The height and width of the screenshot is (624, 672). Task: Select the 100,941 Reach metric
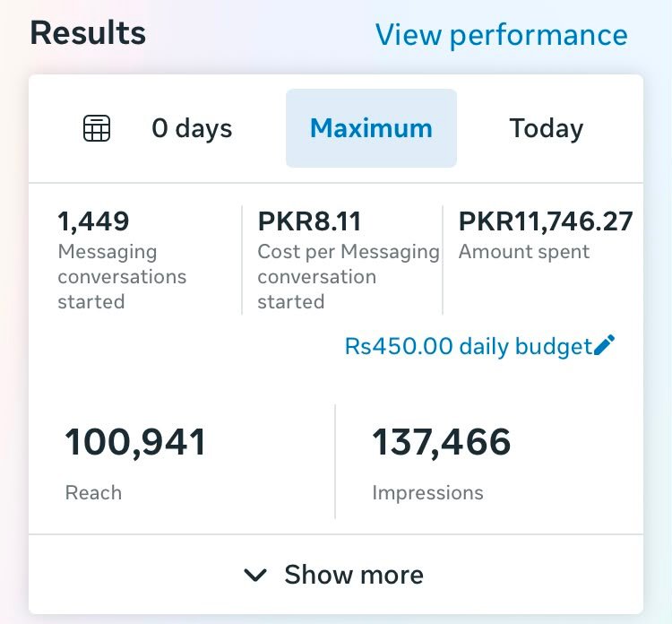[x=135, y=442]
